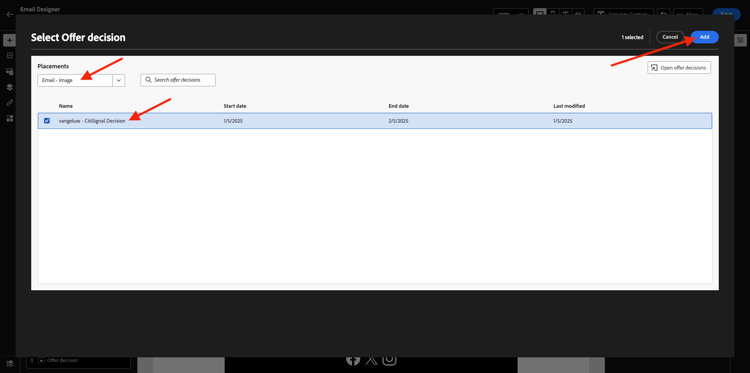Viewport: 750px width, 373px height.
Task: Click the Email Designer back arrow
Action: click(10, 14)
